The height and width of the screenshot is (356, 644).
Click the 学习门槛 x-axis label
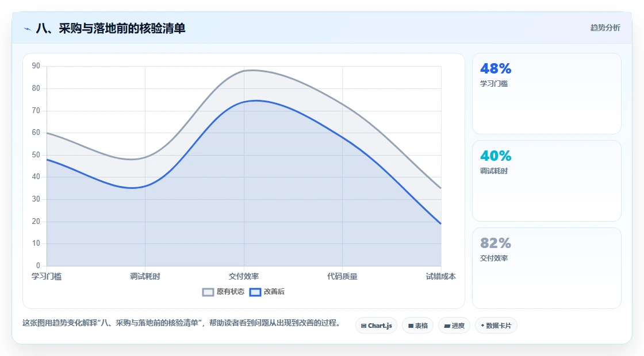pyautogui.click(x=47, y=276)
